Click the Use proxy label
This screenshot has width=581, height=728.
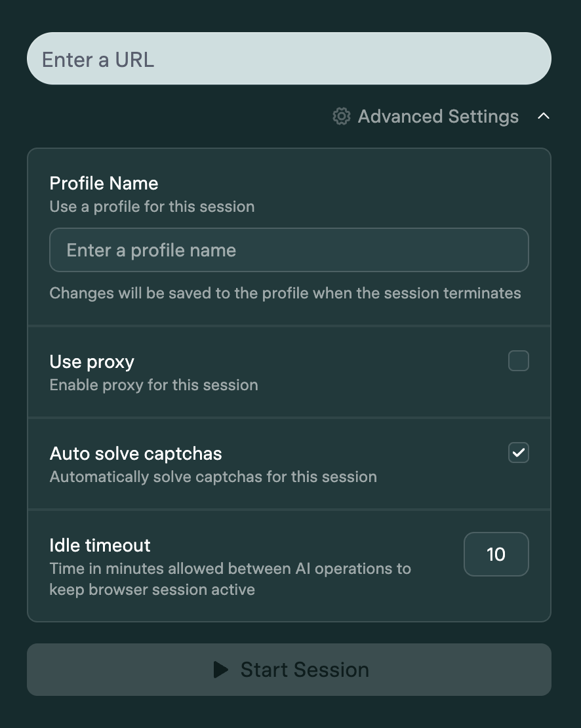(92, 362)
